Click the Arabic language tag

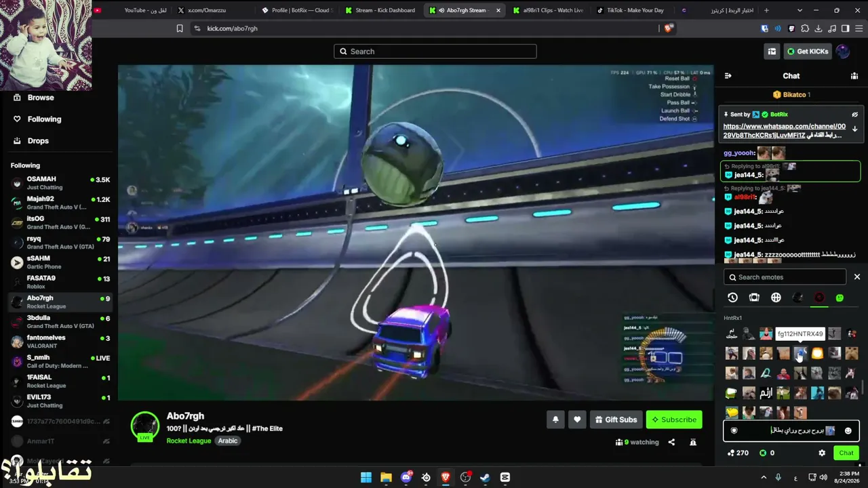pos(228,441)
